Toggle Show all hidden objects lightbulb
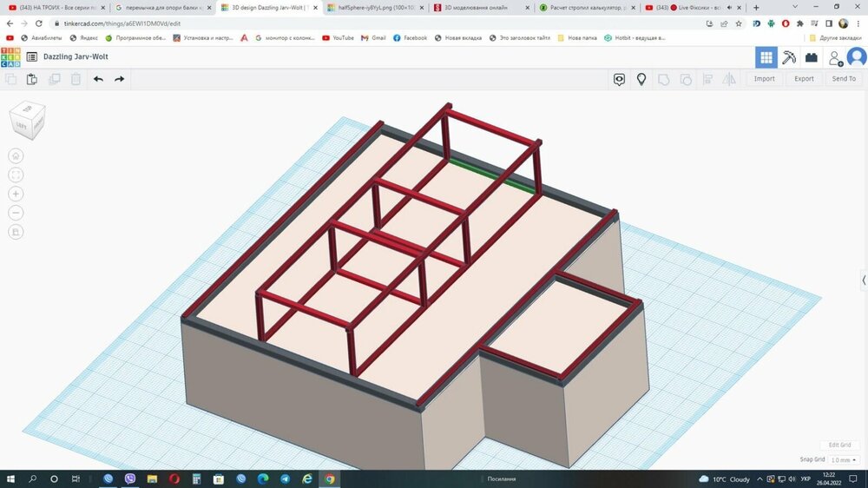Viewport: 868px width, 488px height. tap(641, 79)
